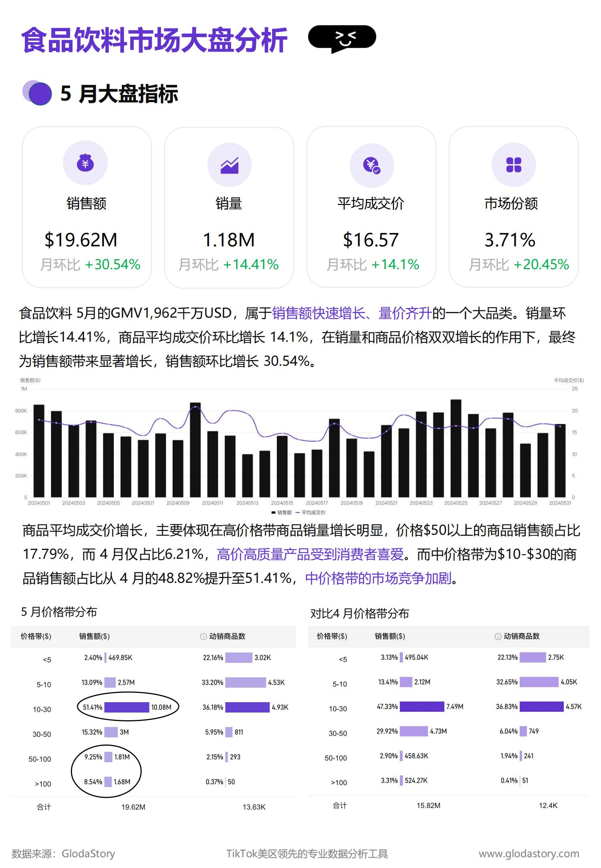
Task: Toggle the 销售额 series in the chart legend
Action: point(282,513)
